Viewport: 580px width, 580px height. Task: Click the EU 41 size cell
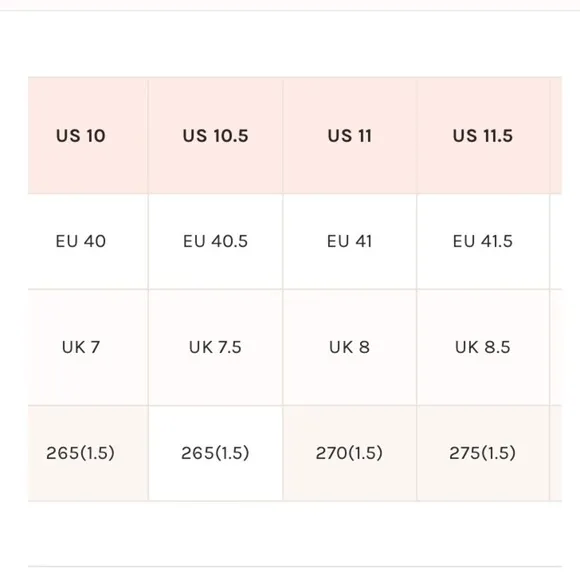350,241
